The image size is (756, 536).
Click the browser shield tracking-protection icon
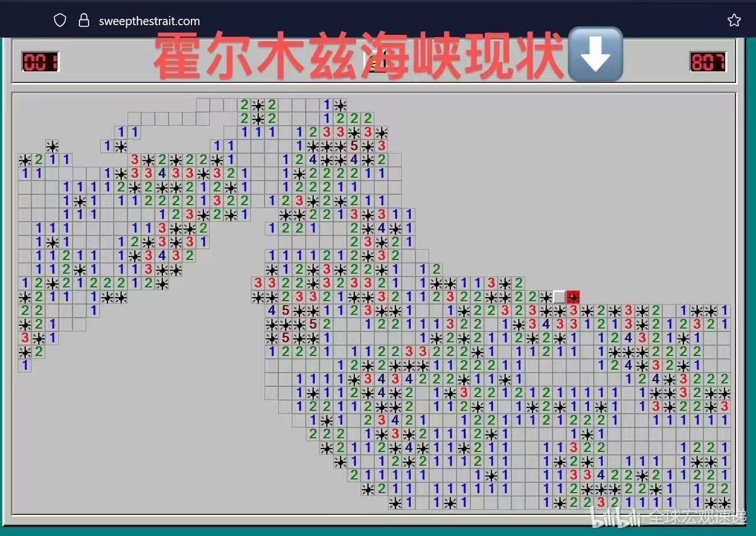coord(60,21)
